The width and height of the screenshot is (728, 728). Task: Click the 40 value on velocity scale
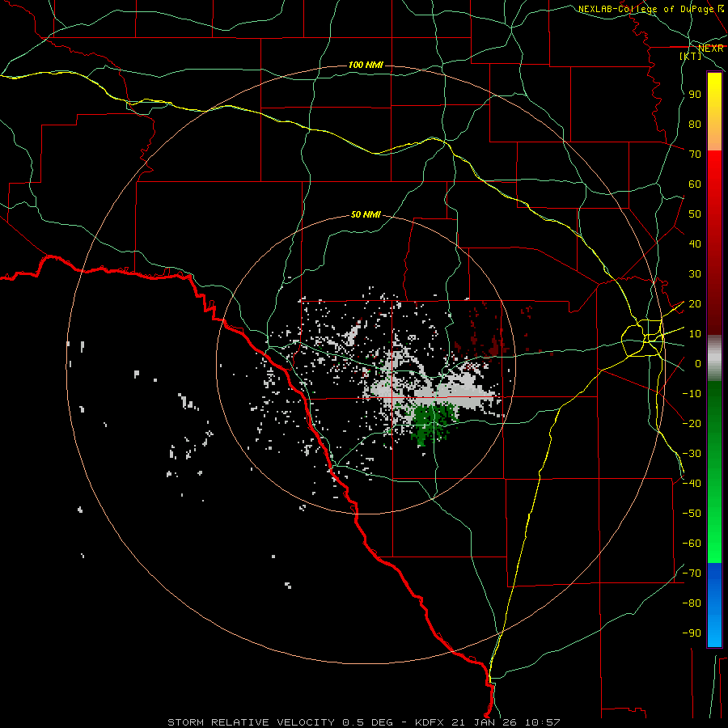point(695,244)
